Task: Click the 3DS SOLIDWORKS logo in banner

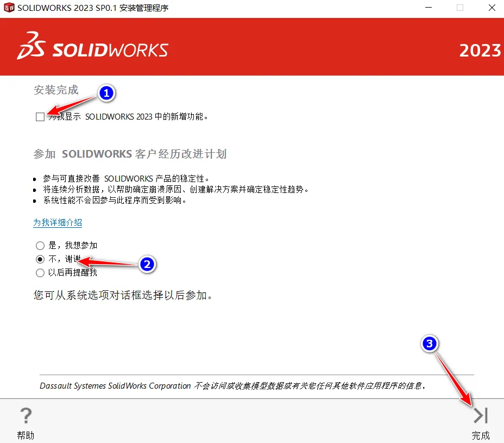Action: [92, 46]
